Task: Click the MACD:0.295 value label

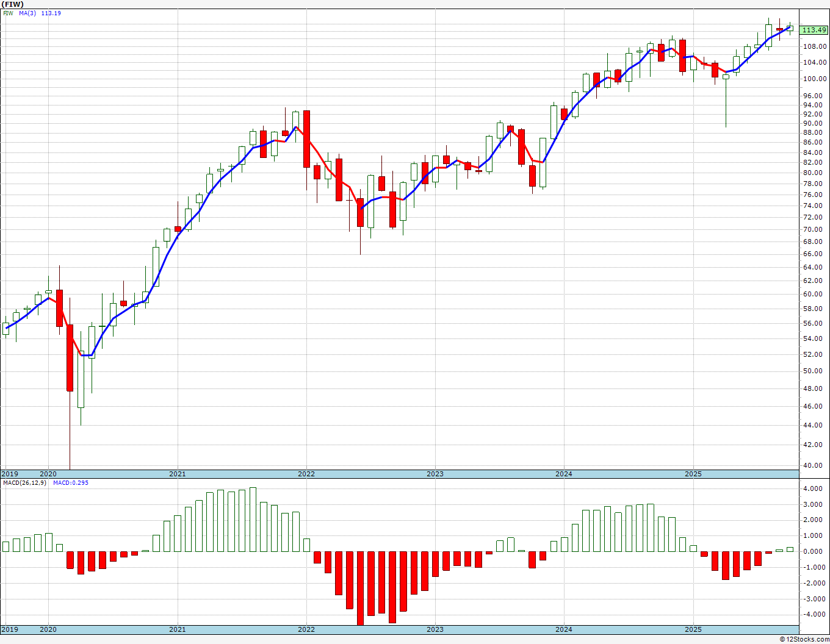Action: coord(71,482)
